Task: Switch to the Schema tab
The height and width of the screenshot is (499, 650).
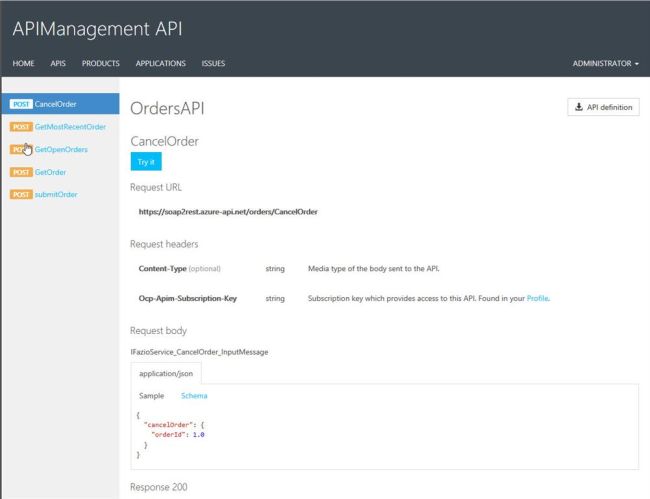Action: [x=194, y=396]
